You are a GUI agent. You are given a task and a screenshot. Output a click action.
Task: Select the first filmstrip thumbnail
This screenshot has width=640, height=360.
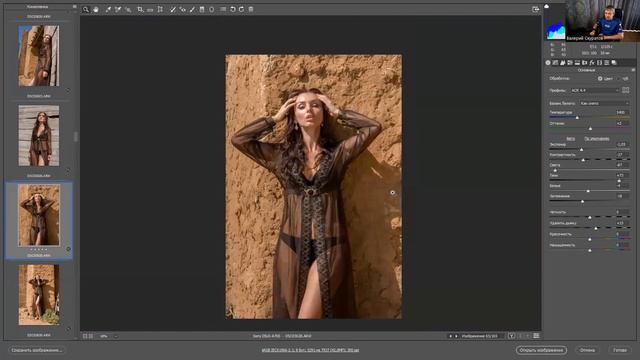39,56
